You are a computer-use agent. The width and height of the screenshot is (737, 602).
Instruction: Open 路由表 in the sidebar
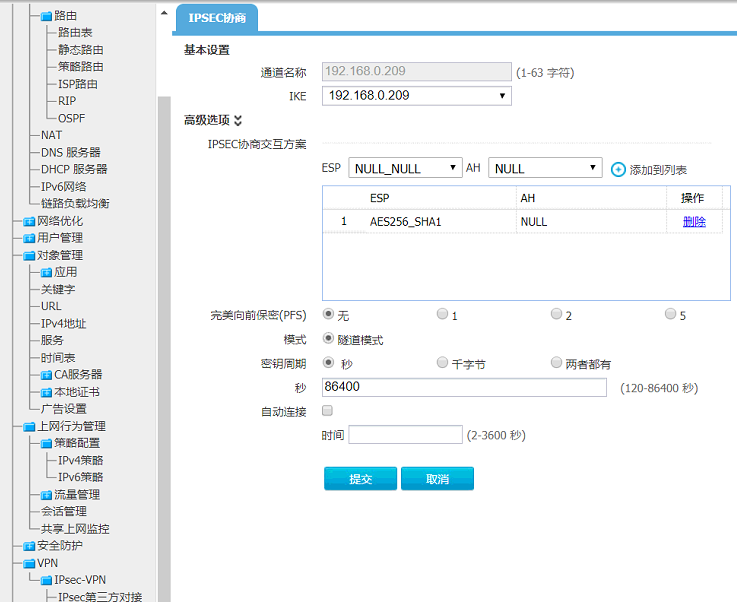coord(76,32)
